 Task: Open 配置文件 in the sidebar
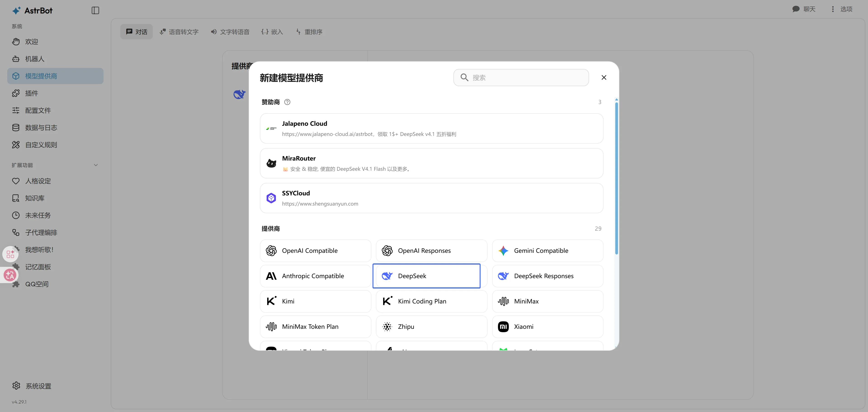pos(55,110)
